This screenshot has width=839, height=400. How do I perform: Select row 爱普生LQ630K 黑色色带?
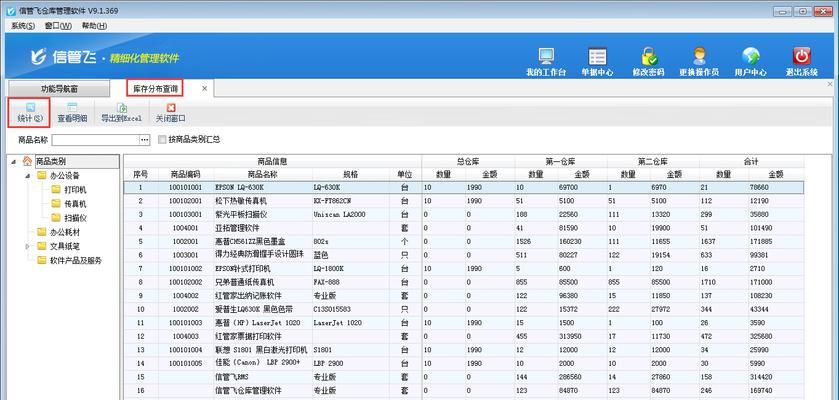(463, 309)
